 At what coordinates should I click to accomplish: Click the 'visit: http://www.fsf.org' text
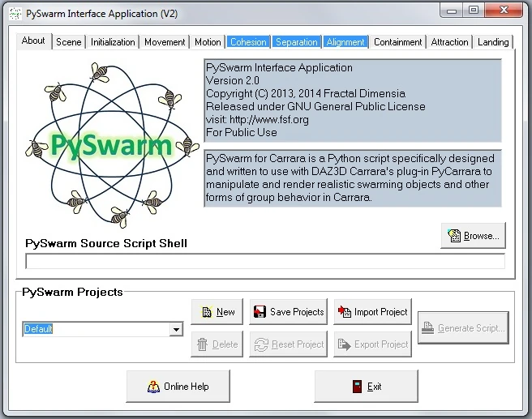point(257,120)
